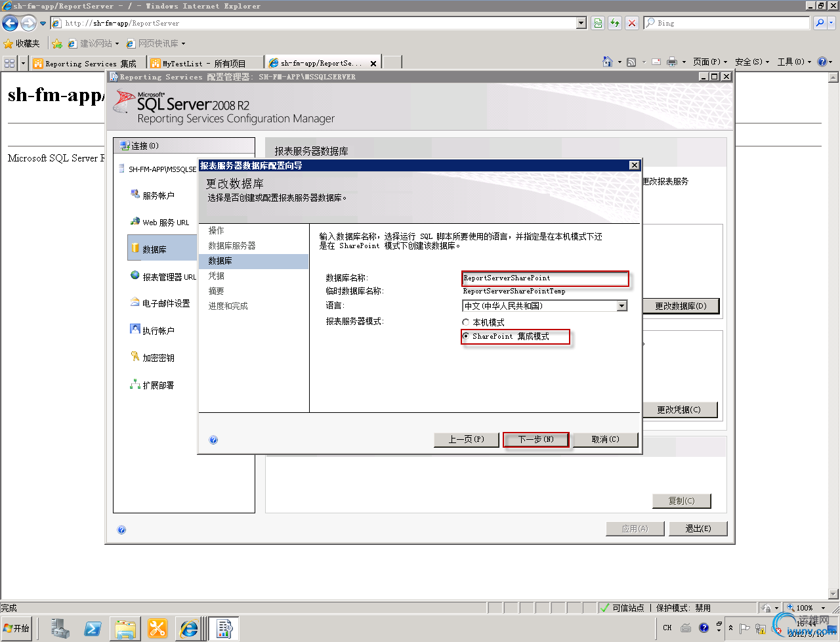840x642 pixels.
Task: Open the orange tools app on the taskbar
Action: (157, 628)
